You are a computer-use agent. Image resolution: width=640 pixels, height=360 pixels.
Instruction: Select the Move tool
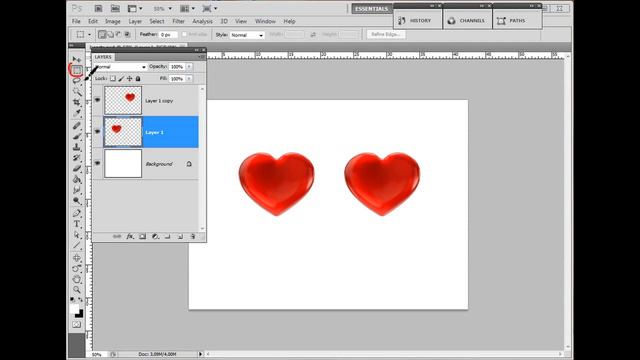[x=76, y=60]
